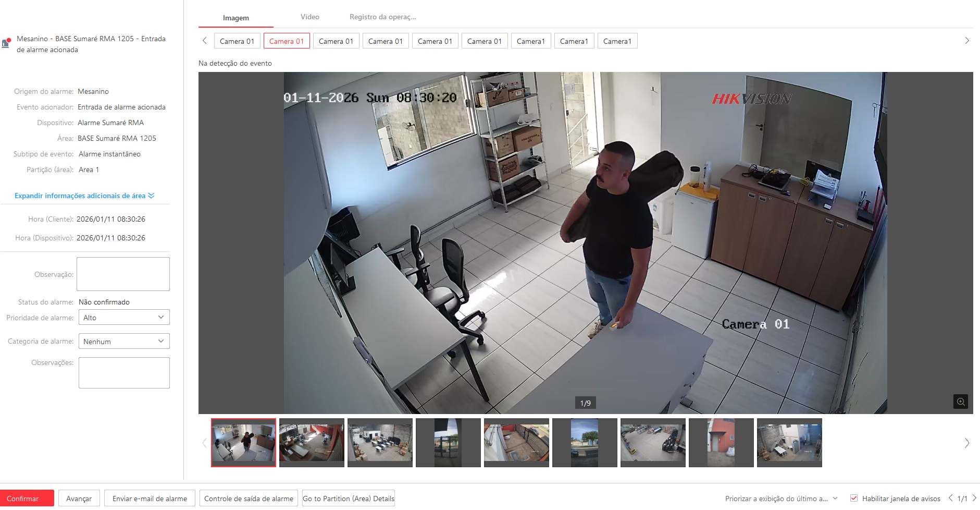
Task: Go to previous thumbnail page arrow
Action: tap(204, 443)
